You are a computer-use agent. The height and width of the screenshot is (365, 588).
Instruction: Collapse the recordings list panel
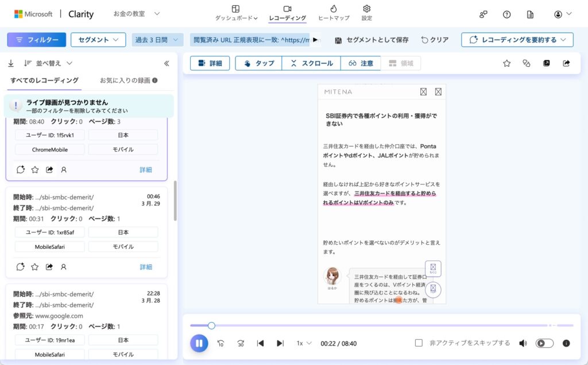pos(167,63)
